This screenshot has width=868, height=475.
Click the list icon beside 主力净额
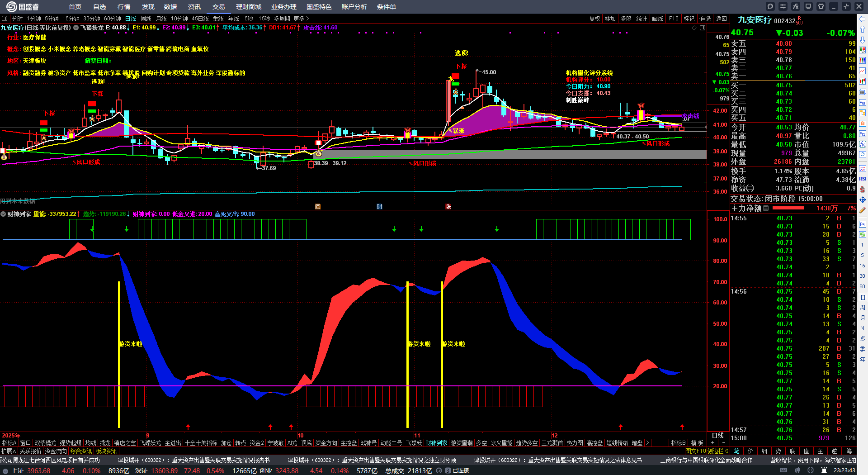766,209
